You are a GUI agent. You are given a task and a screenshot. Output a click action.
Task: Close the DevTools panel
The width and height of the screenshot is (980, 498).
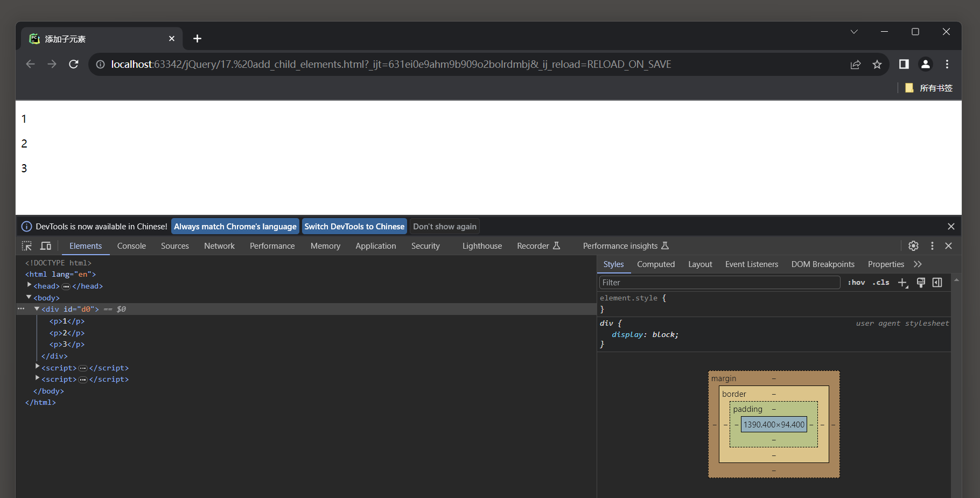[949, 246]
